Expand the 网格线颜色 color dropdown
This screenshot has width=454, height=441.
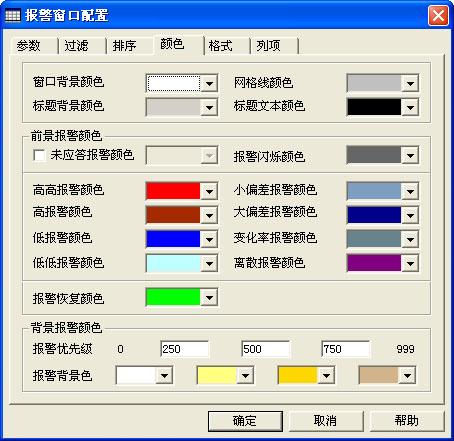410,83
